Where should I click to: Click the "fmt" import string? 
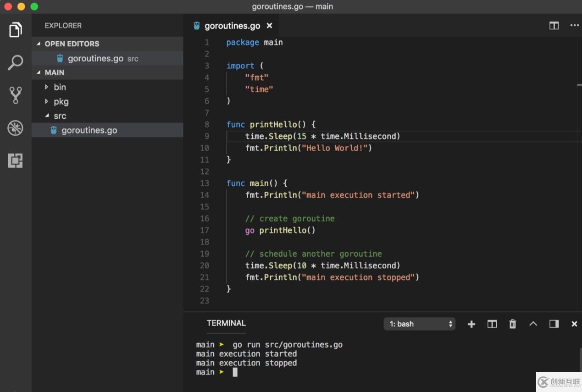click(x=257, y=77)
